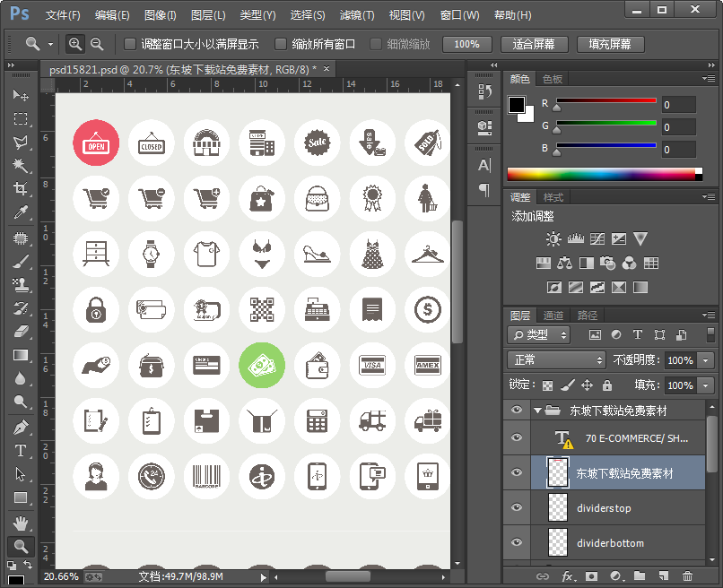The image size is (723, 588).
Task: Select the Hand tool
Action: coord(20,522)
